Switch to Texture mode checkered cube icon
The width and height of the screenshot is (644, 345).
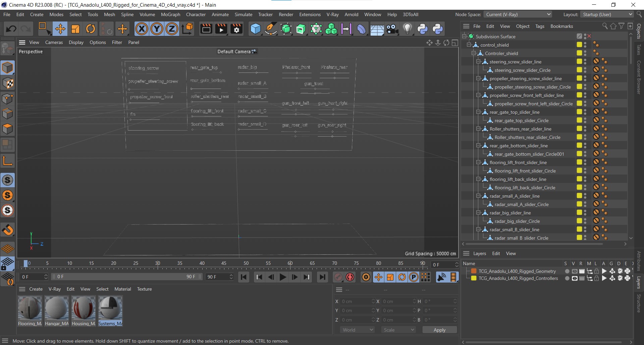tap(7, 83)
